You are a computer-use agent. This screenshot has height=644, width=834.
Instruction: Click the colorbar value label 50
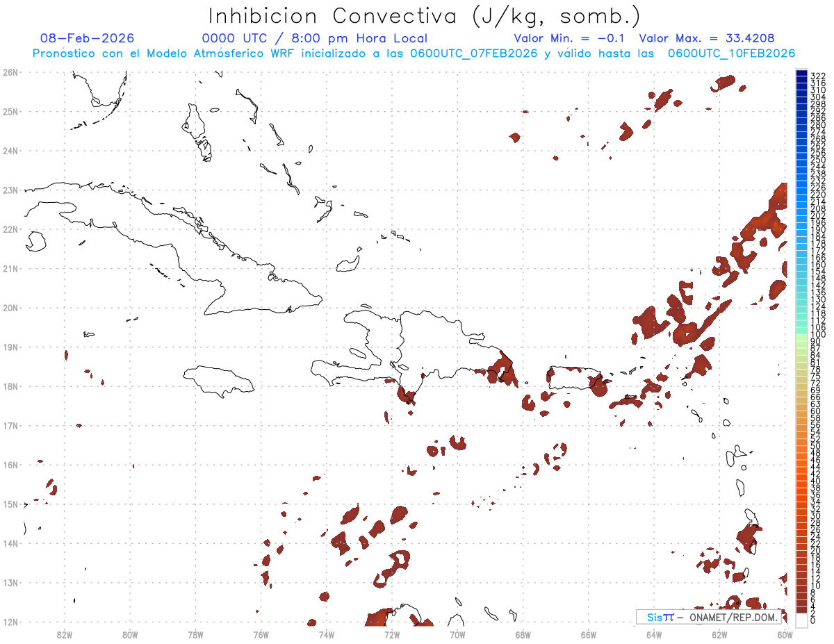(x=816, y=446)
